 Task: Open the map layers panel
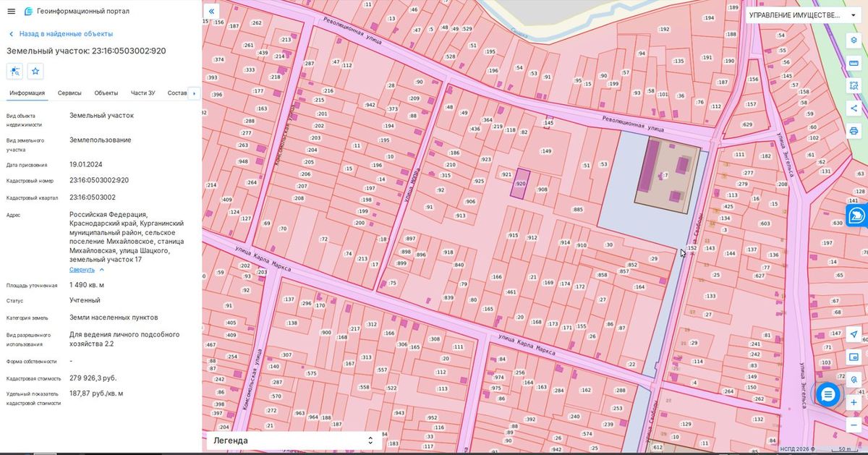(x=854, y=41)
